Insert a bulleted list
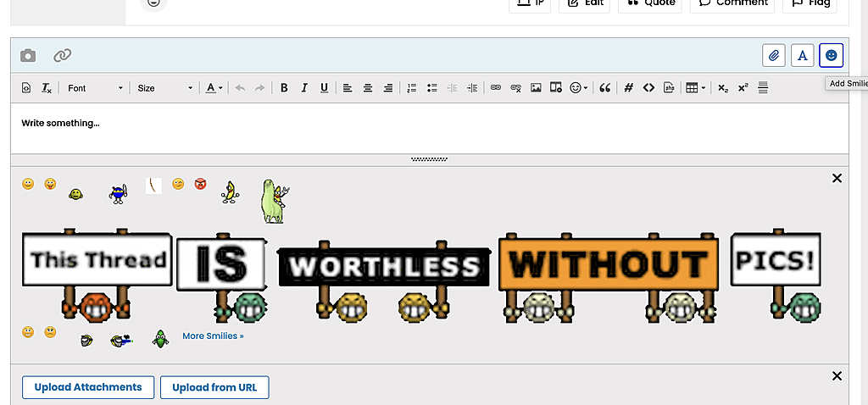 [x=432, y=88]
